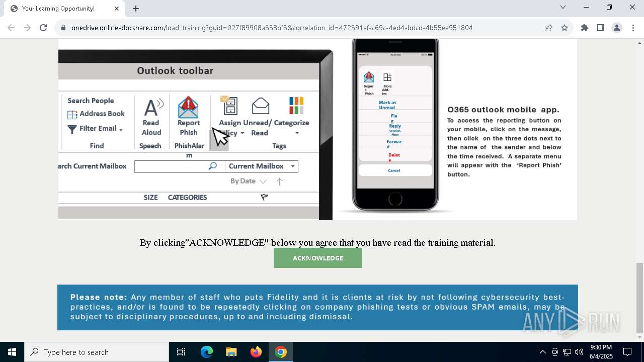The image size is (644, 362).
Task: Open the network status tray icon
Action: [x=567, y=352]
